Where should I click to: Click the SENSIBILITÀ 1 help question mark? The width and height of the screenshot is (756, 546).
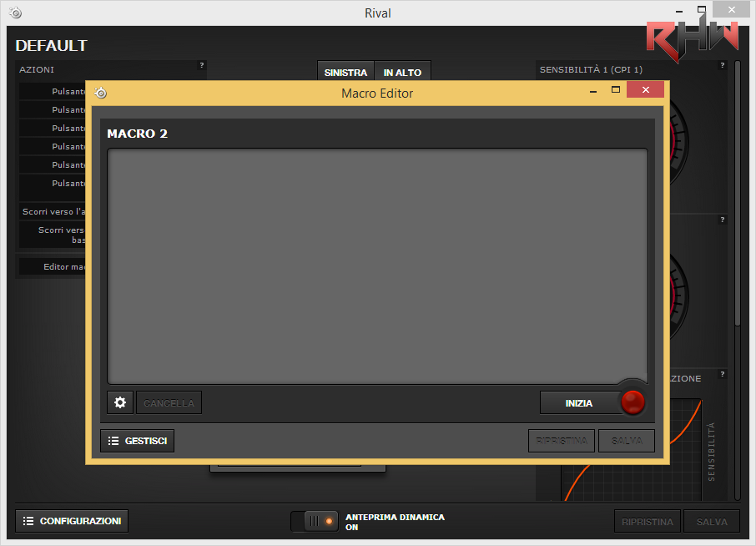[x=723, y=65]
